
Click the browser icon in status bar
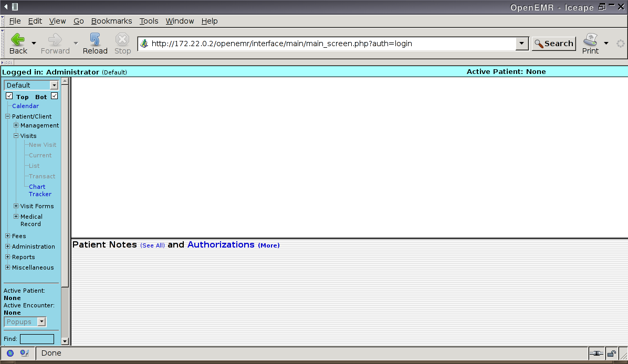click(x=11, y=354)
